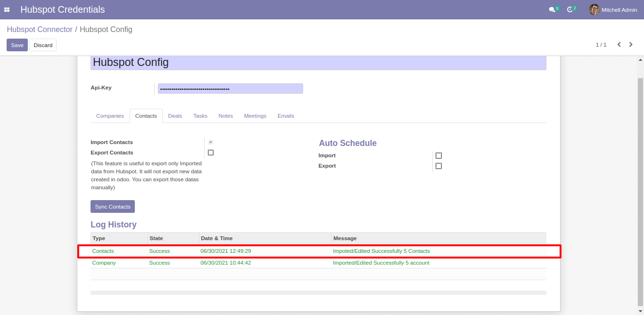Open the Notes tab
The height and width of the screenshot is (315, 644).
(x=226, y=116)
